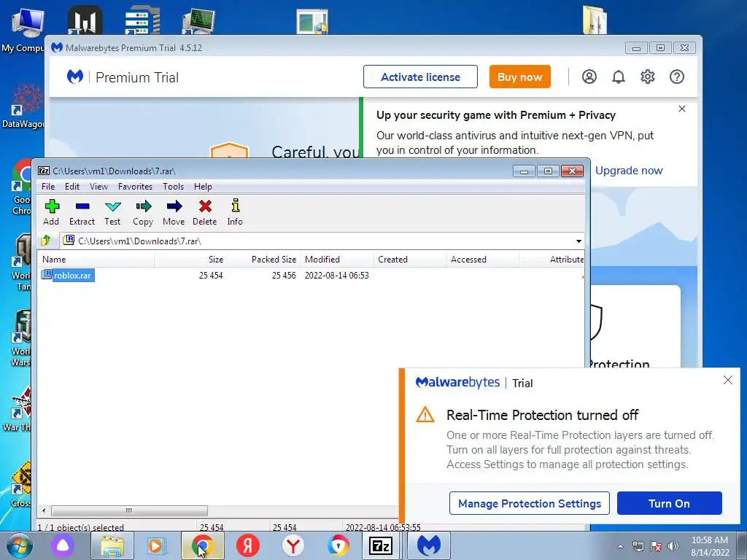Run the Test tool in 7-Zip
The width and height of the screenshot is (747, 560).
112,212
